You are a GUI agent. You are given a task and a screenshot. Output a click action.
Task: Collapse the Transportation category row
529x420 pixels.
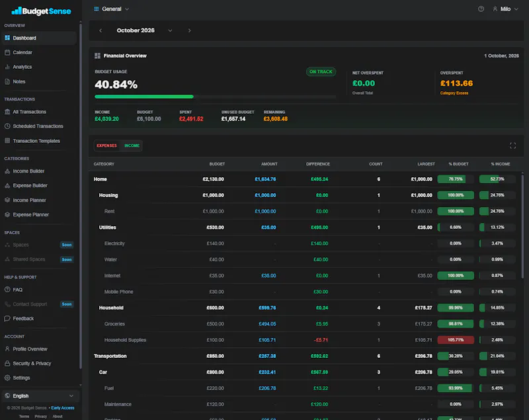(305, 356)
